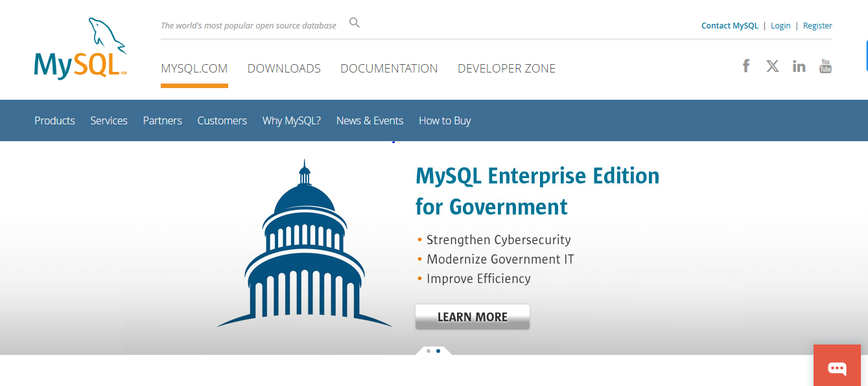
Task: Select the second carousel dot icon
Action: coord(438,352)
